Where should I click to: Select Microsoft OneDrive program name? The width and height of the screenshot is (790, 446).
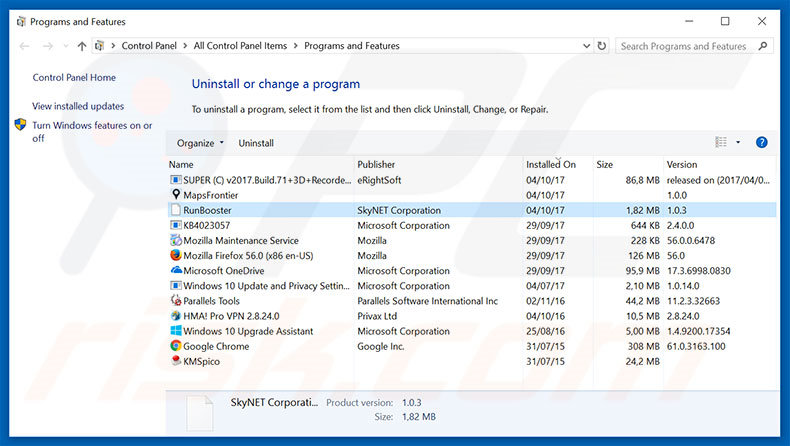(224, 271)
